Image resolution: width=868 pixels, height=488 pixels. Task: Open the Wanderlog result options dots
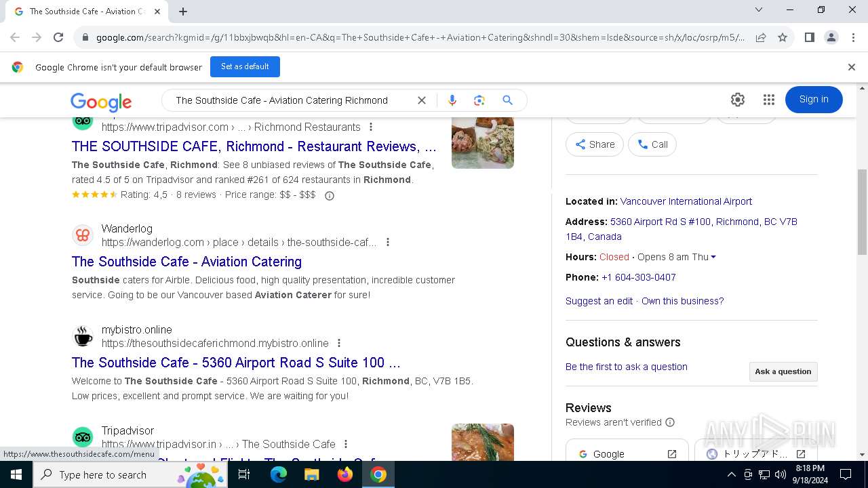tap(387, 242)
